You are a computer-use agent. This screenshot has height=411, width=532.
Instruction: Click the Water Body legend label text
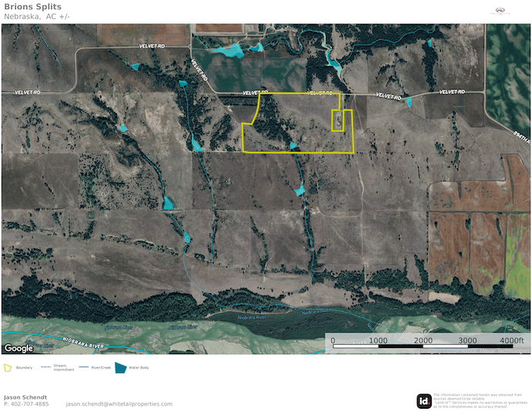[139, 368]
